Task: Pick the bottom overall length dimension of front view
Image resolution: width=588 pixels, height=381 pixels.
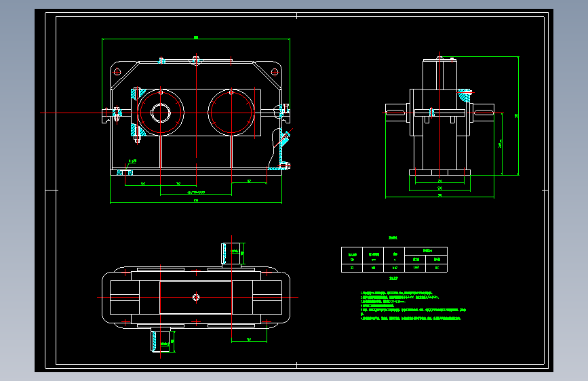Action: tap(196, 201)
